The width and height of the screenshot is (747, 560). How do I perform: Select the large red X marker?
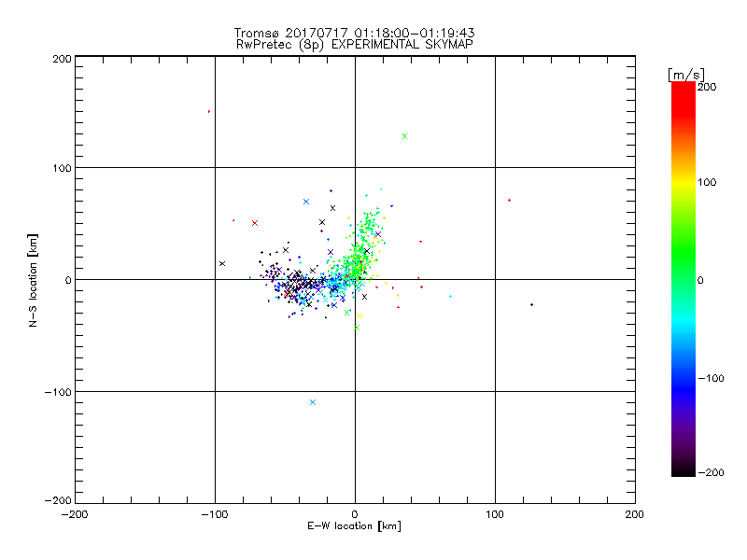point(255,223)
